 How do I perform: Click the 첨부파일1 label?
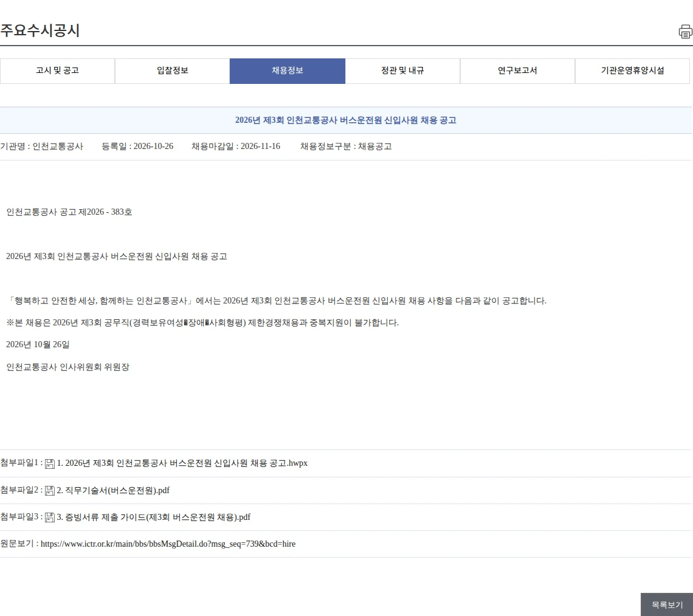coord(21,463)
